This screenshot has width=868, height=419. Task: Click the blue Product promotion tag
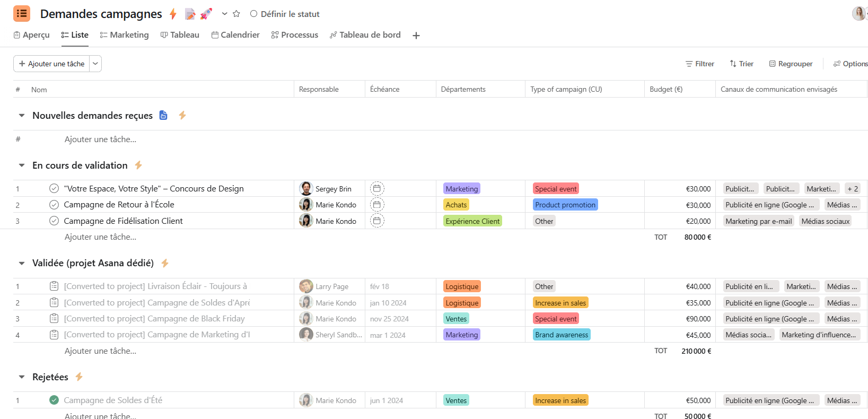point(565,205)
